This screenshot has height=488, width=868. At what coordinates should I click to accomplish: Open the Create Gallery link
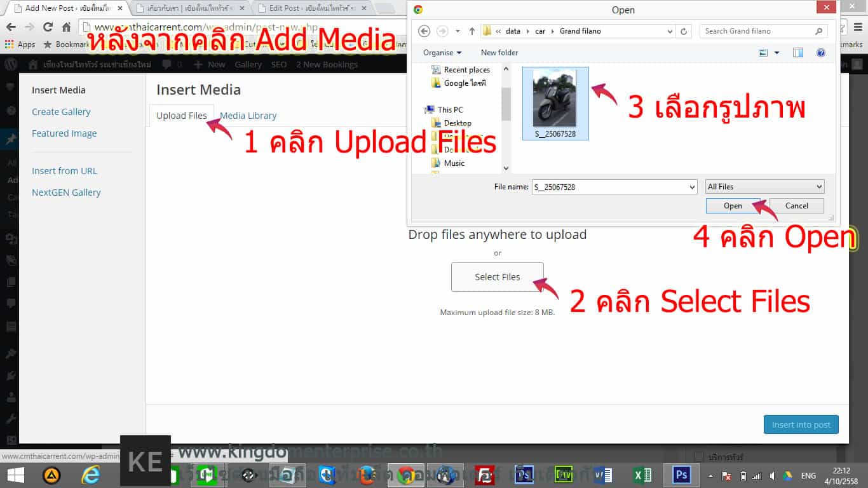pos(61,112)
